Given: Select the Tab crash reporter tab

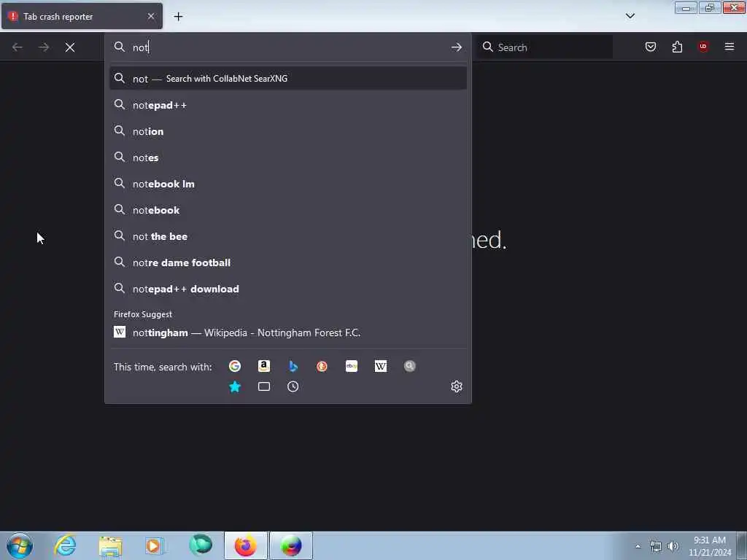Looking at the screenshot, I should [x=82, y=16].
